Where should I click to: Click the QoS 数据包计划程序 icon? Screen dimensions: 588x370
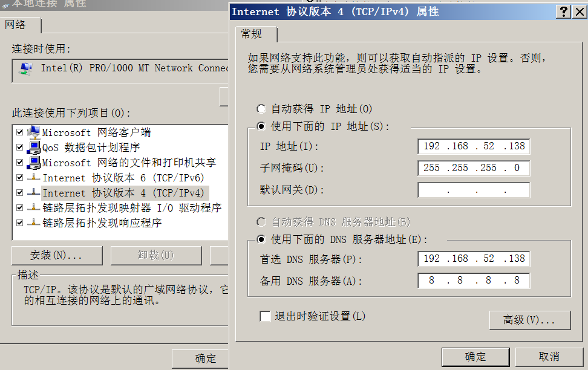point(34,148)
